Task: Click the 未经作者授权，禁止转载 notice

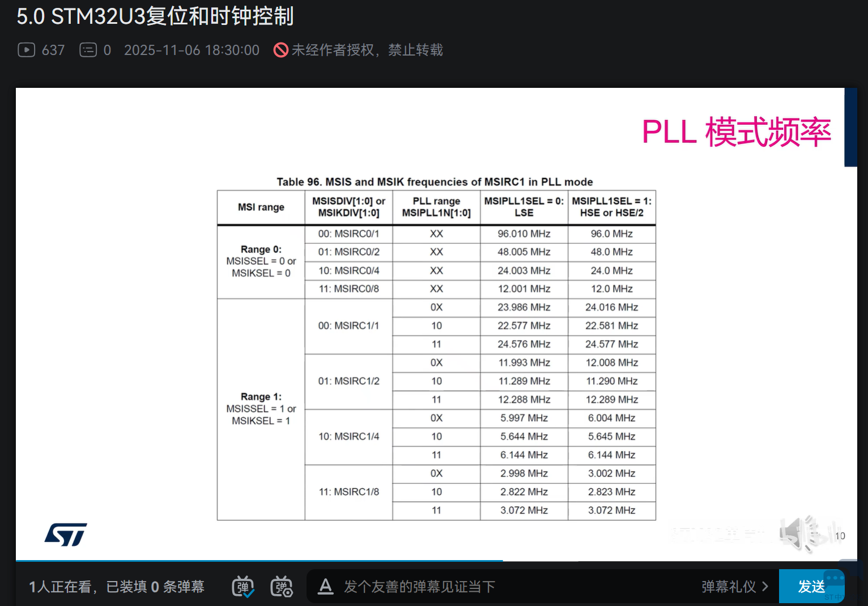Action: pos(367,50)
